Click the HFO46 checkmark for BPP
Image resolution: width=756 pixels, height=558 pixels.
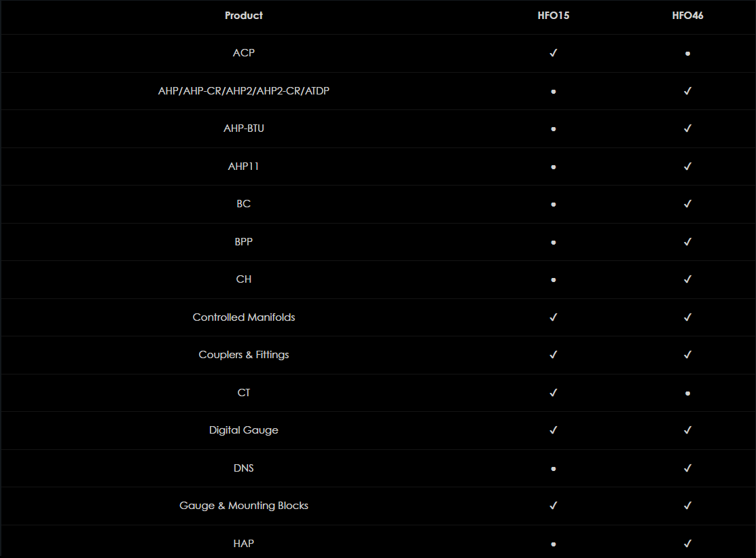point(687,242)
